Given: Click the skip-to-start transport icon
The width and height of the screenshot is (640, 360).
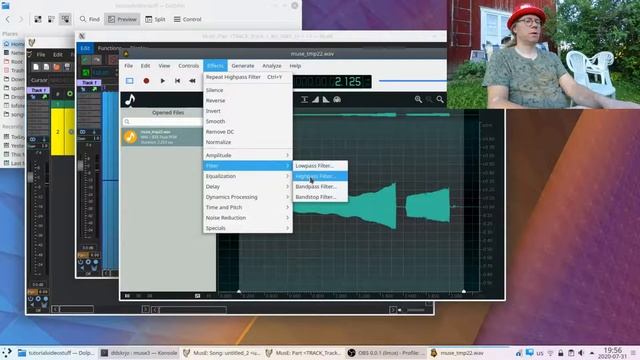Looking at the screenshot, I should pyautogui.click(x=178, y=81).
